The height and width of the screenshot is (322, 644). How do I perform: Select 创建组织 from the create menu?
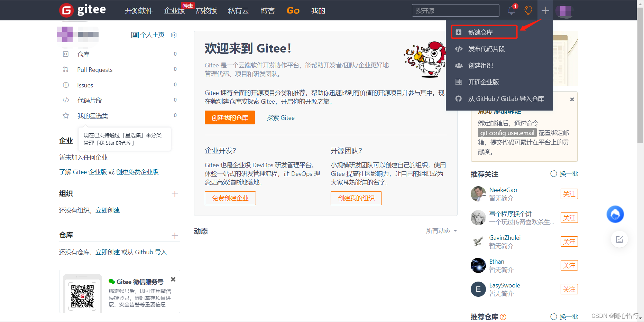point(499,65)
